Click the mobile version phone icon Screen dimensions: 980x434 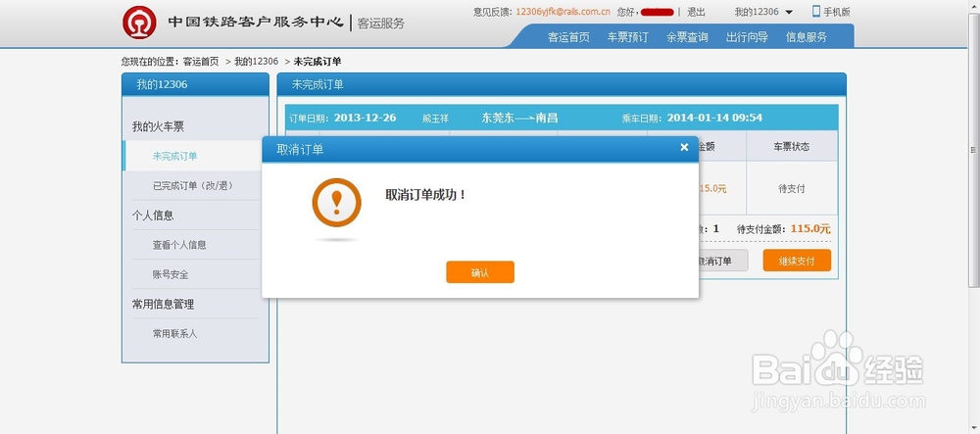815,11
